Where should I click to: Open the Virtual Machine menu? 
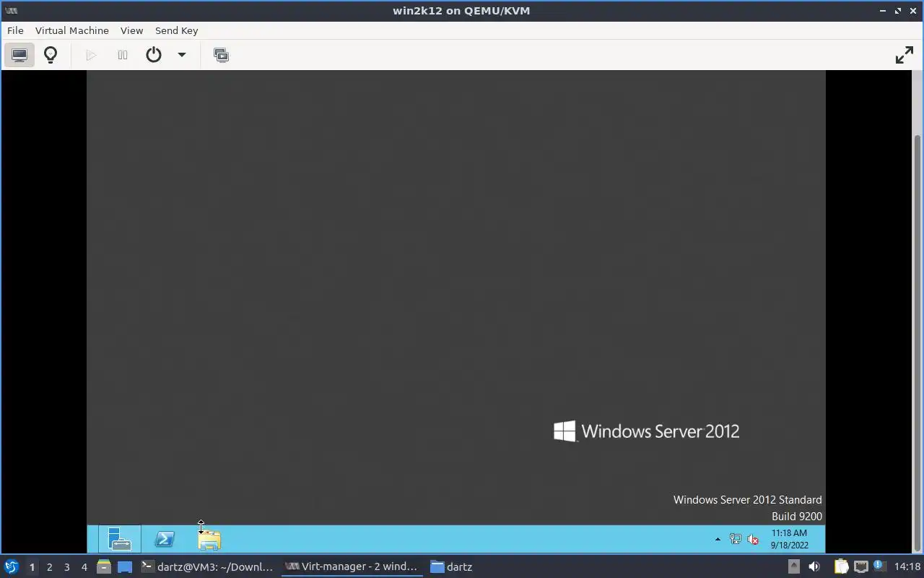click(x=72, y=30)
